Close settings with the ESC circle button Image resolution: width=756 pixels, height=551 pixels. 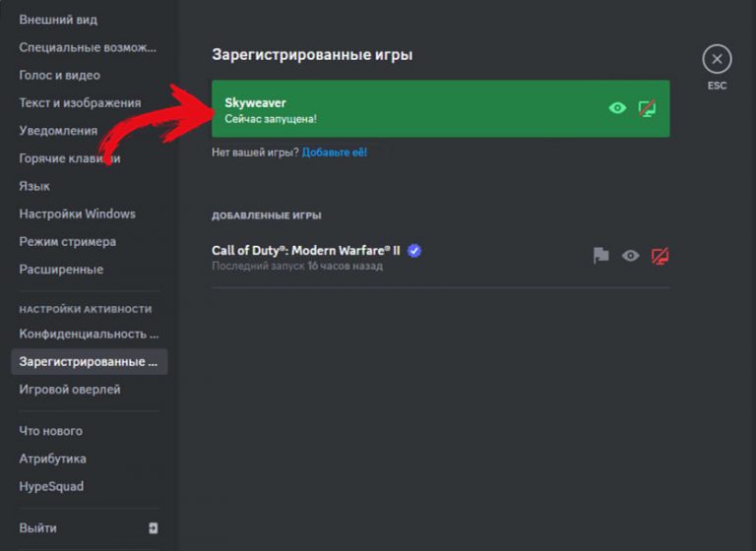coord(717,60)
